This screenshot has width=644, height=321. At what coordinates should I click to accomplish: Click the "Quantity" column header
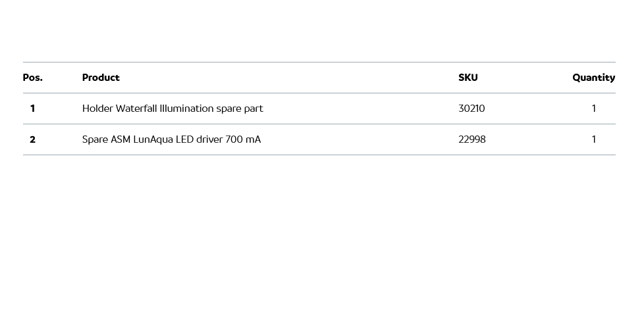pyautogui.click(x=593, y=78)
